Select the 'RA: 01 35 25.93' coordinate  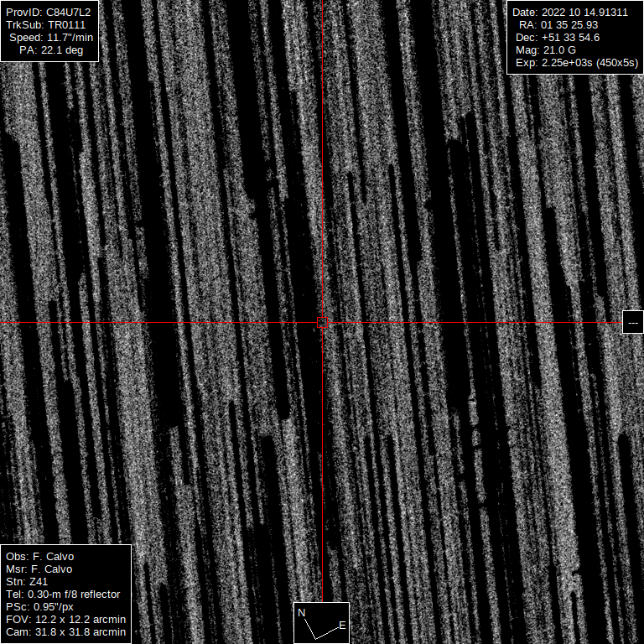(558, 24)
